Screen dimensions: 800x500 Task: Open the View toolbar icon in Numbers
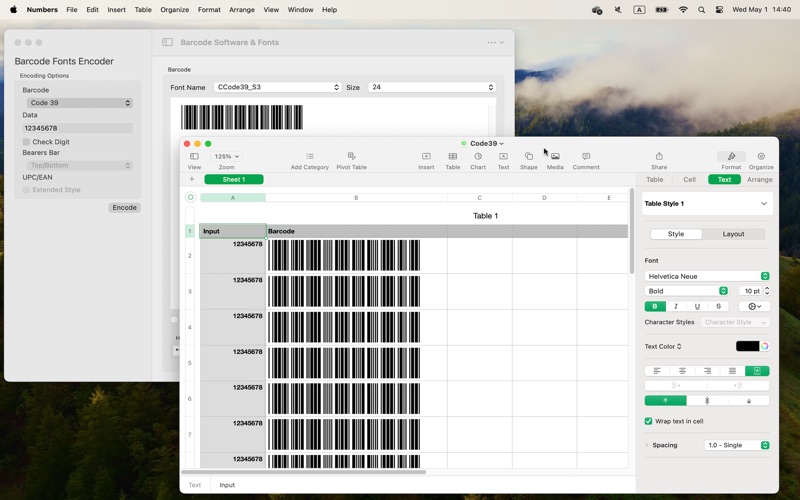(194, 156)
